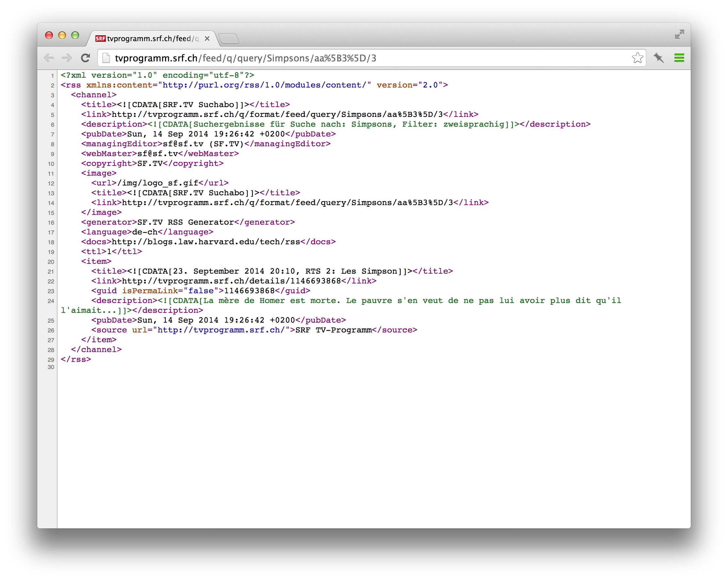Click the blogs.law.harvard.edu docs URL text
Screen dimensions: 728x580
coord(206,242)
